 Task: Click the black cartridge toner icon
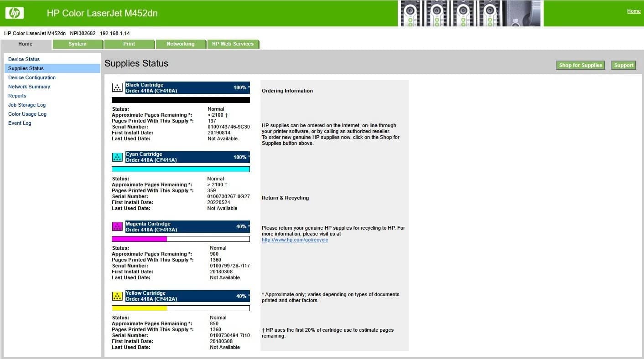(x=117, y=88)
